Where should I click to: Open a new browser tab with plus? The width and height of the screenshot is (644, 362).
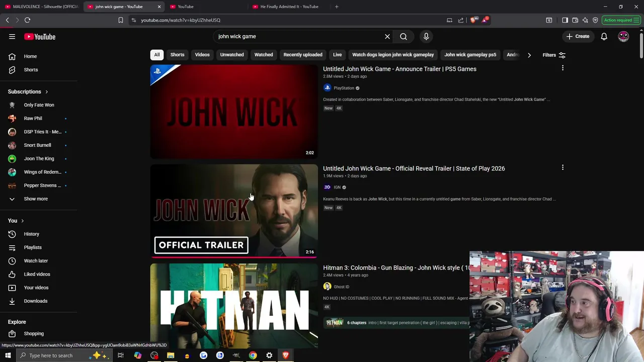[337, 7]
